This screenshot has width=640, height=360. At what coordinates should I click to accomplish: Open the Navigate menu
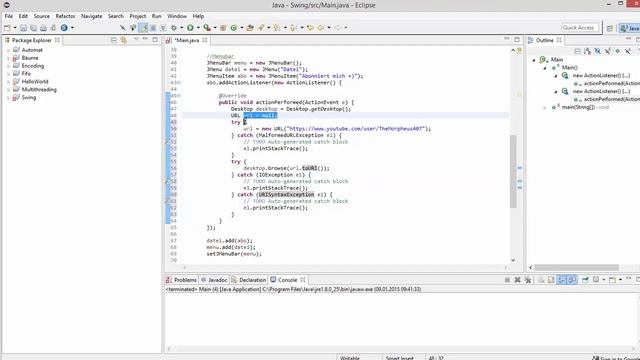click(91, 16)
